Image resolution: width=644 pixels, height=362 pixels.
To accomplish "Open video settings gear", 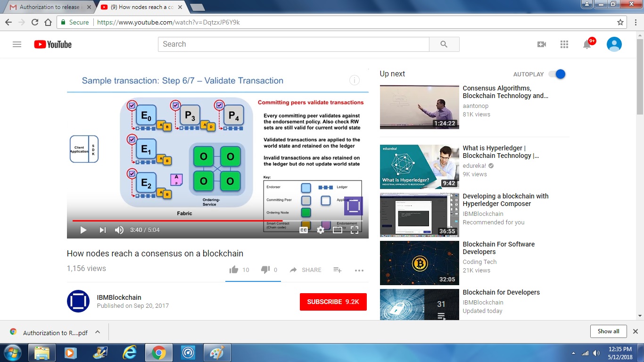I will click(x=321, y=230).
